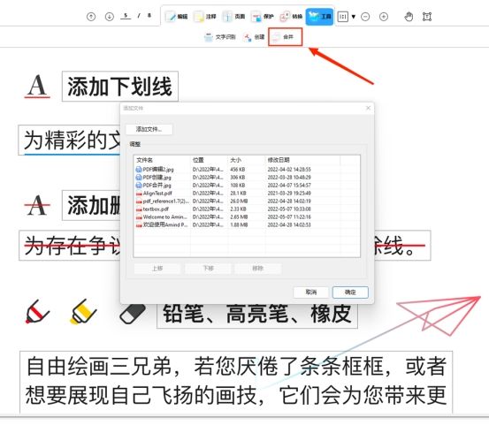
Task: Click the page layout mode icon
Action: tap(343, 17)
